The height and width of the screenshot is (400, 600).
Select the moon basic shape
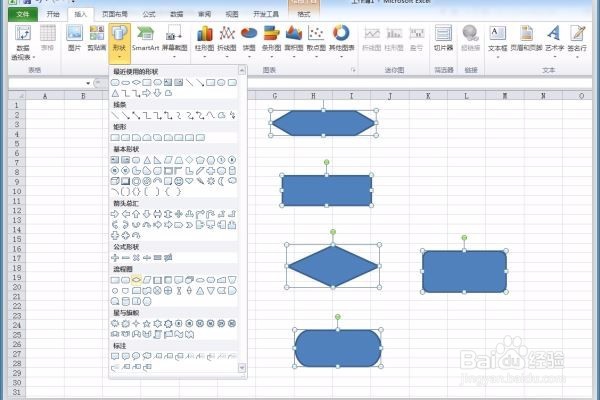(221, 181)
